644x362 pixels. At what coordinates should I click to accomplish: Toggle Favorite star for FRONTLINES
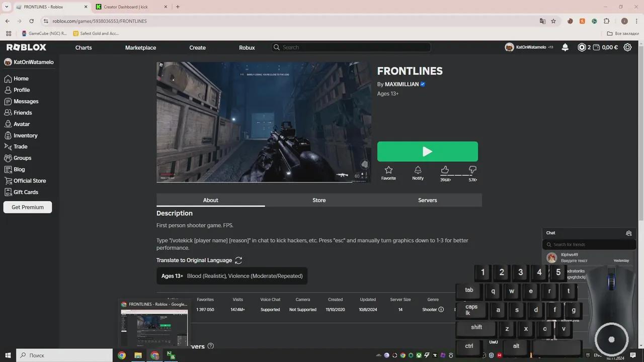click(x=388, y=173)
